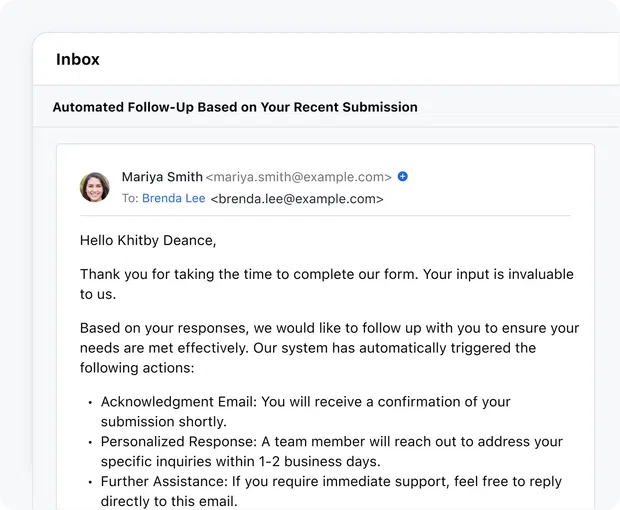Click the 'Based on your responses' paragraph
The width and height of the screenshot is (620, 510).
[x=329, y=348]
